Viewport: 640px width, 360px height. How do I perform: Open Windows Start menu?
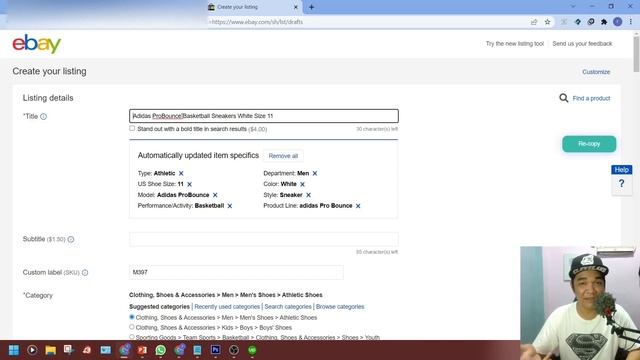point(14,350)
